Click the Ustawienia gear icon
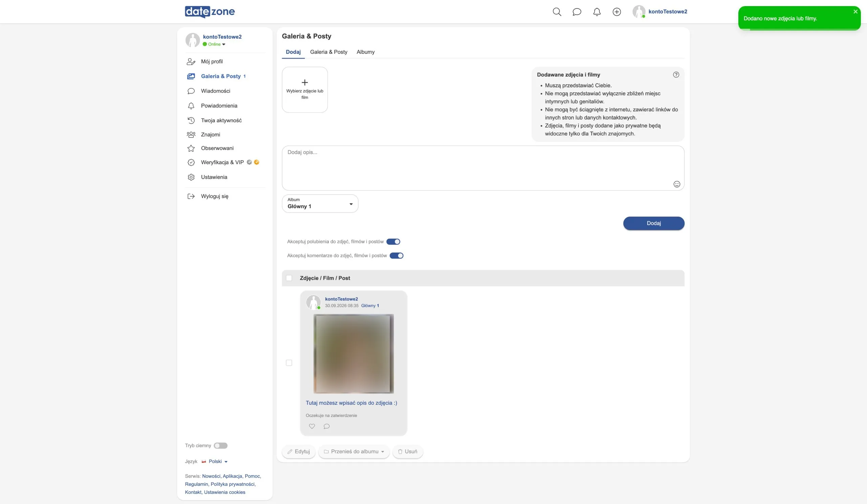Screen dimensions: 867x504 click(x=191, y=177)
